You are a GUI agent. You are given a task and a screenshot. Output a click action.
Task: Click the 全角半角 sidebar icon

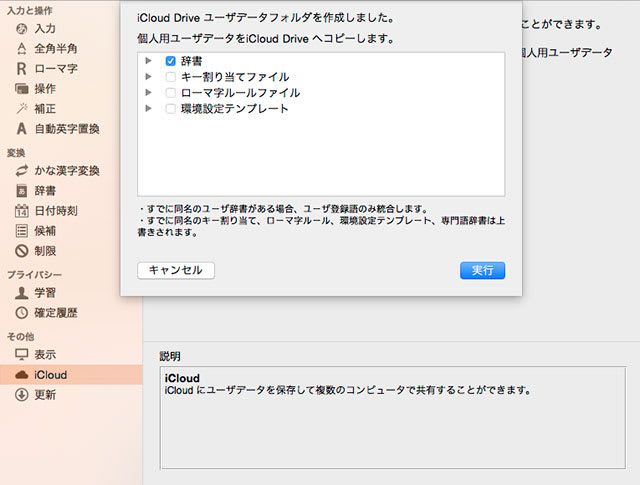click(22, 49)
